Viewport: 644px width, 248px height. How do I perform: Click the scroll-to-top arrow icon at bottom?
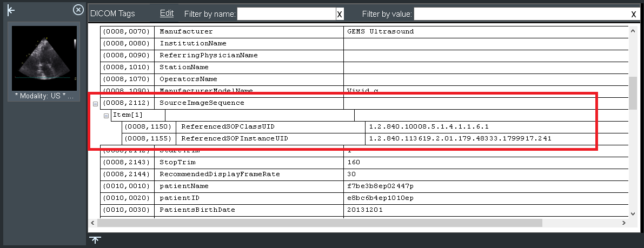95,240
